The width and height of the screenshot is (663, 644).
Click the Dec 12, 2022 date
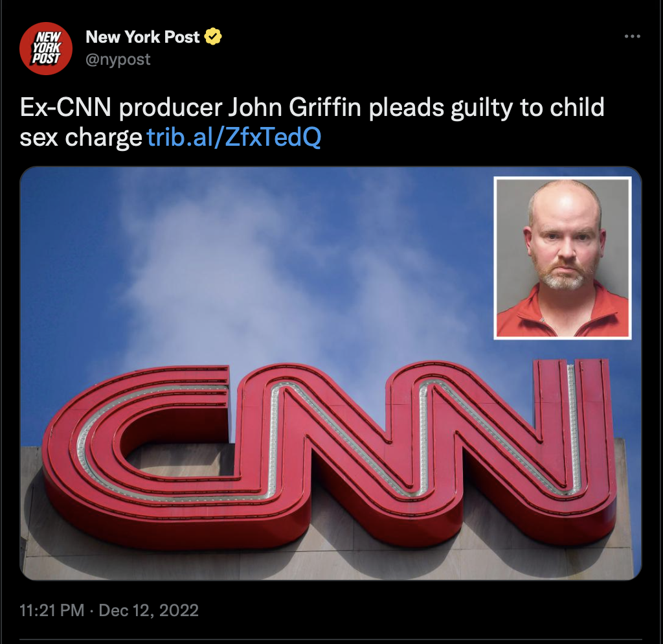(148, 610)
